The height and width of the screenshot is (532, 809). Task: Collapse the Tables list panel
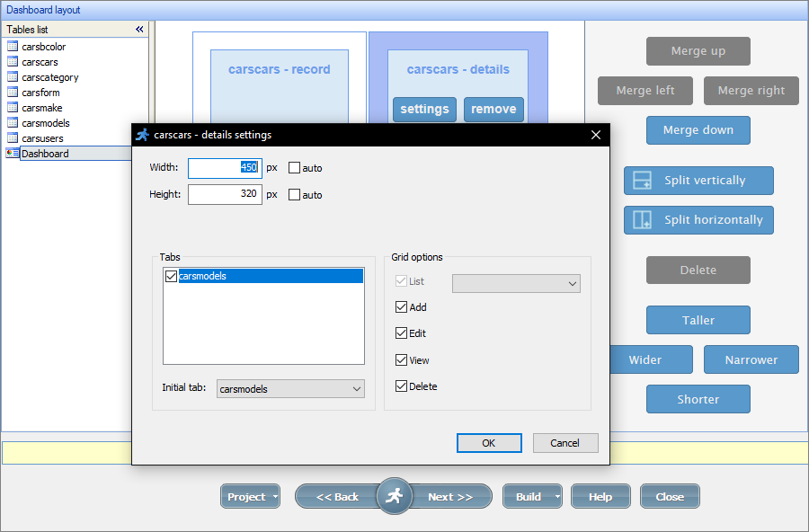click(x=139, y=29)
